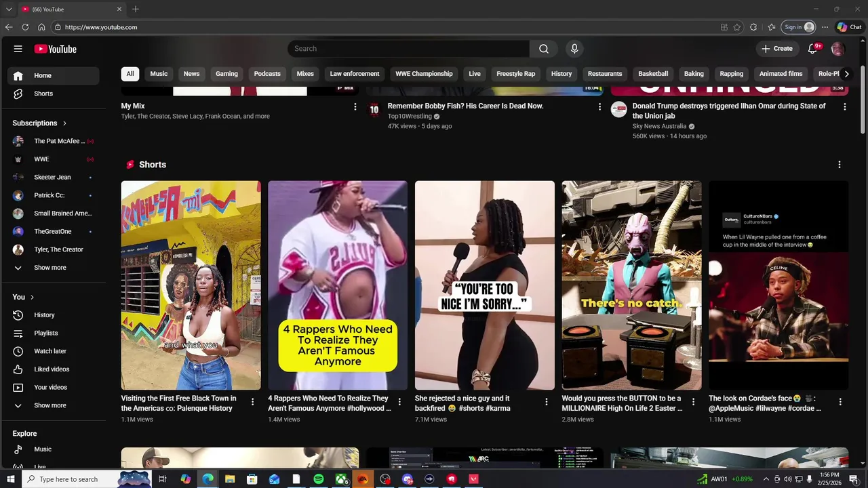Open the Top10Wrestling channel avatar
Viewport: 868px width, 488px height.
coord(374,110)
